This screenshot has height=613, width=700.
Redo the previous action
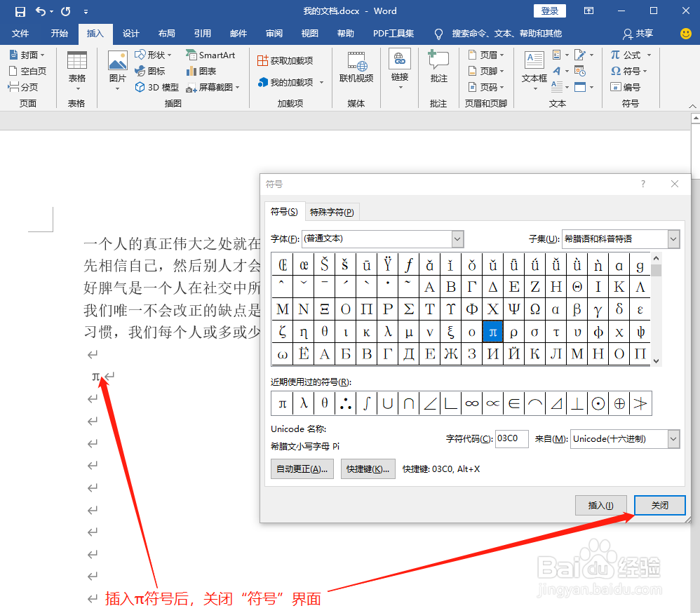click(x=66, y=11)
